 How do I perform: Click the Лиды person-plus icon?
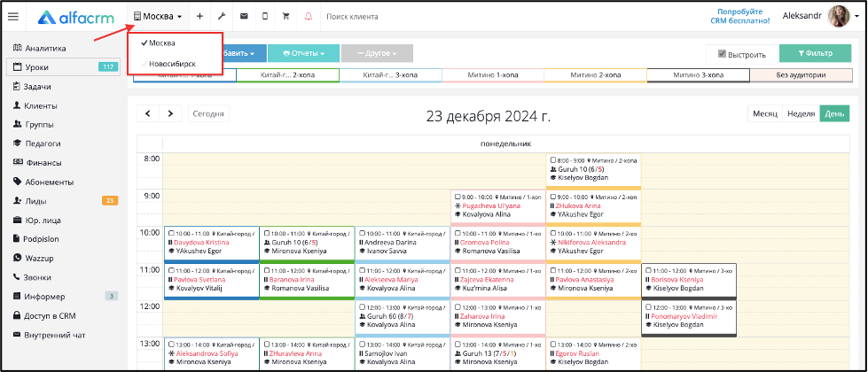(17, 201)
